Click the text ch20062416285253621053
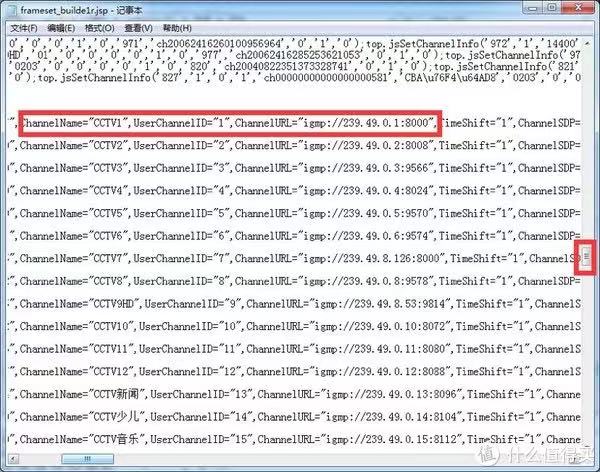 297,55
